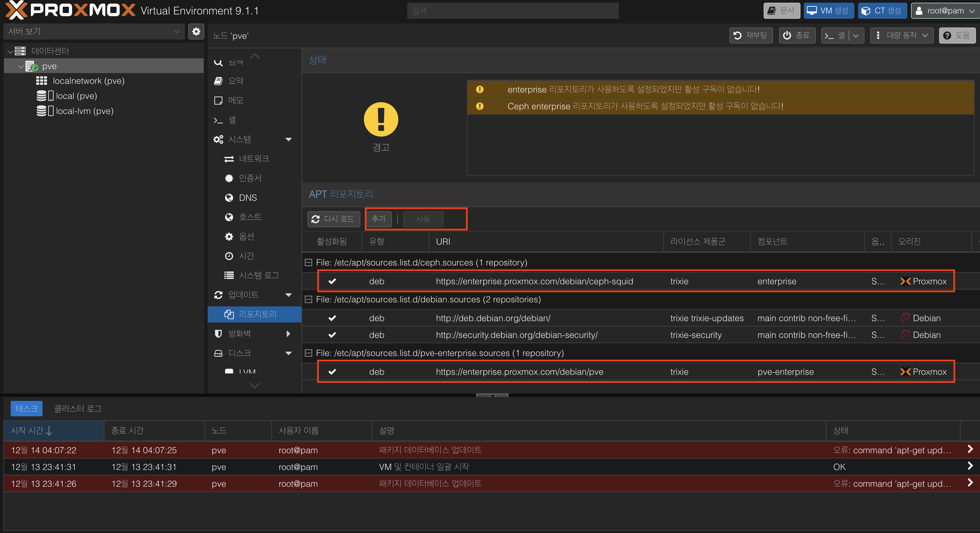The height and width of the screenshot is (533, 980).
Task: Click the gear icon beside server view
Action: [x=196, y=31]
